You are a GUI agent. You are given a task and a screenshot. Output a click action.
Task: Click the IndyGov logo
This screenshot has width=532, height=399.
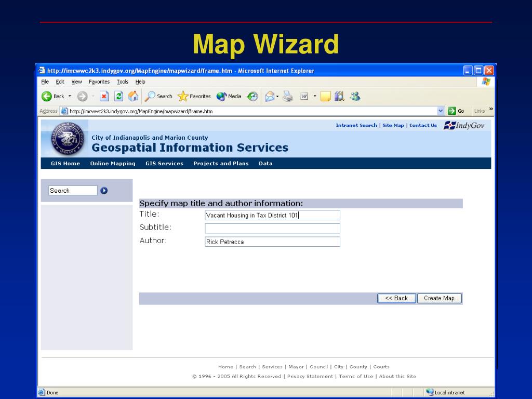464,126
